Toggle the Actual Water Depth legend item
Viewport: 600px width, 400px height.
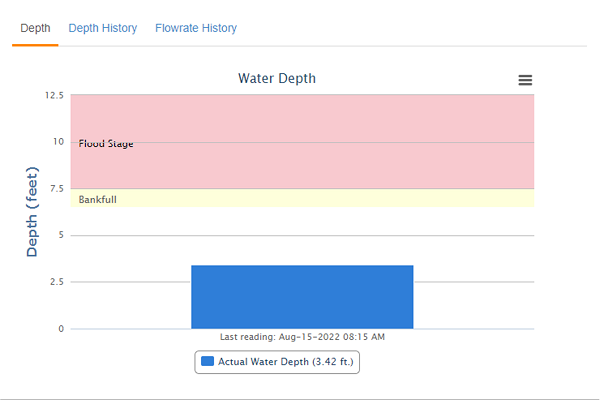(x=284, y=362)
